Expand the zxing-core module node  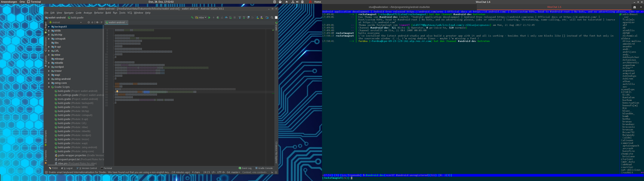[x=49, y=83]
